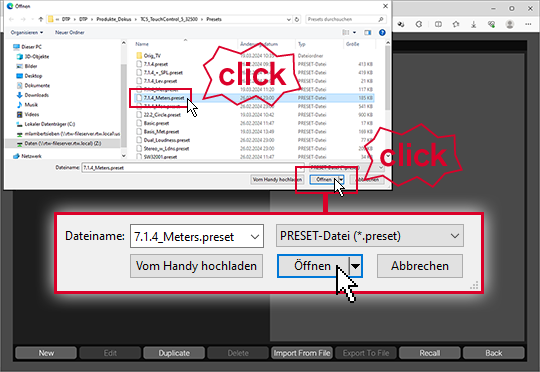Open the Organisieren menu
540x372 pixels.
coord(27,32)
